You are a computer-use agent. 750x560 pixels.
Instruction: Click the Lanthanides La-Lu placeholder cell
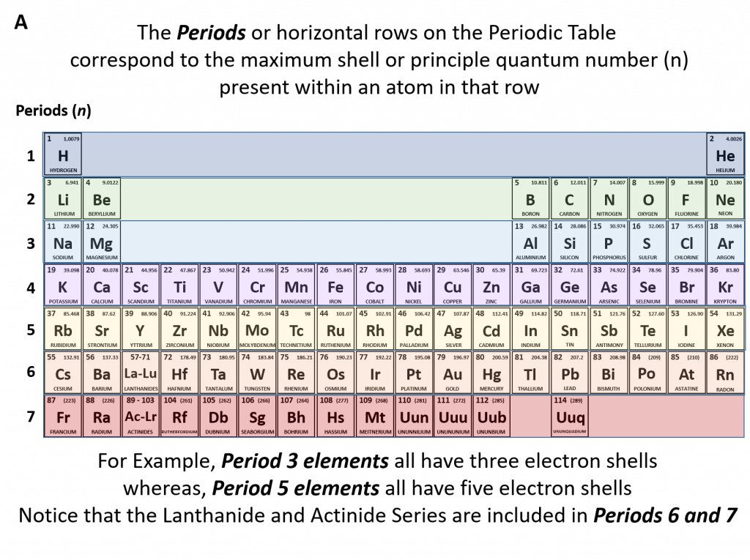(x=140, y=373)
